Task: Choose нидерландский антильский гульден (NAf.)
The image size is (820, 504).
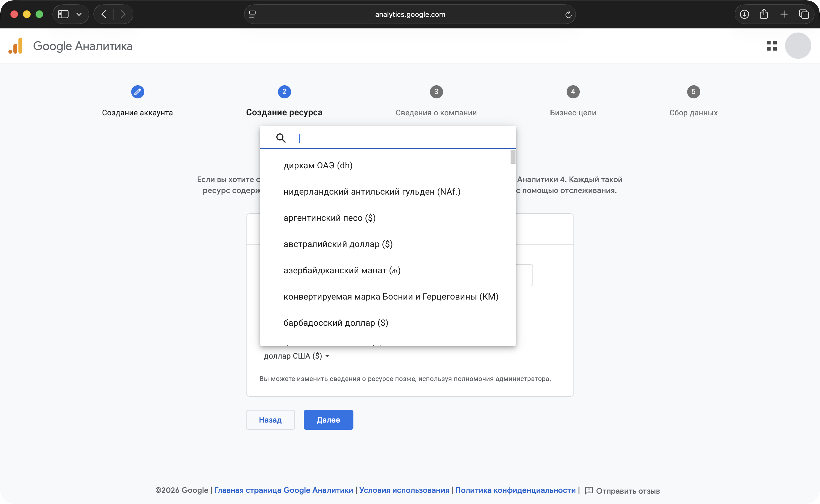Action: coord(385,192)
